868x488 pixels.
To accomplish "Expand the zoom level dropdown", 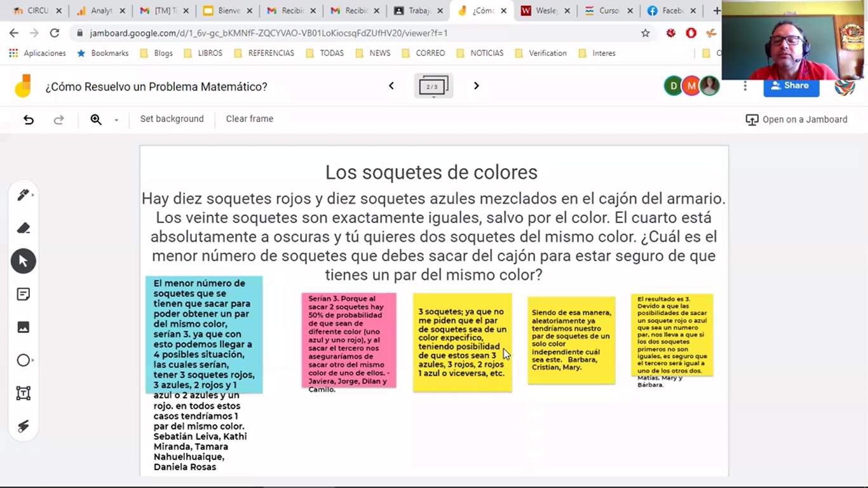I will (116, 120).
